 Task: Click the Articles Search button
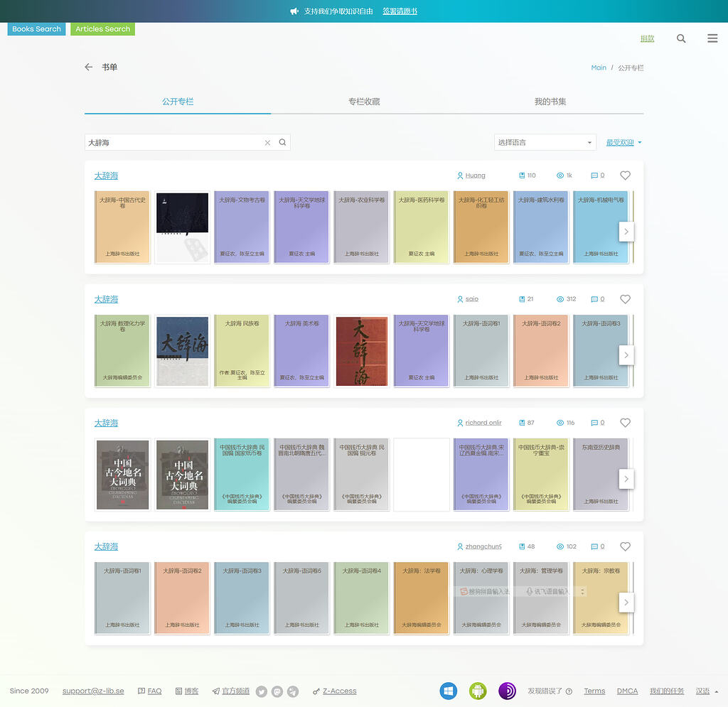[103, 29]
